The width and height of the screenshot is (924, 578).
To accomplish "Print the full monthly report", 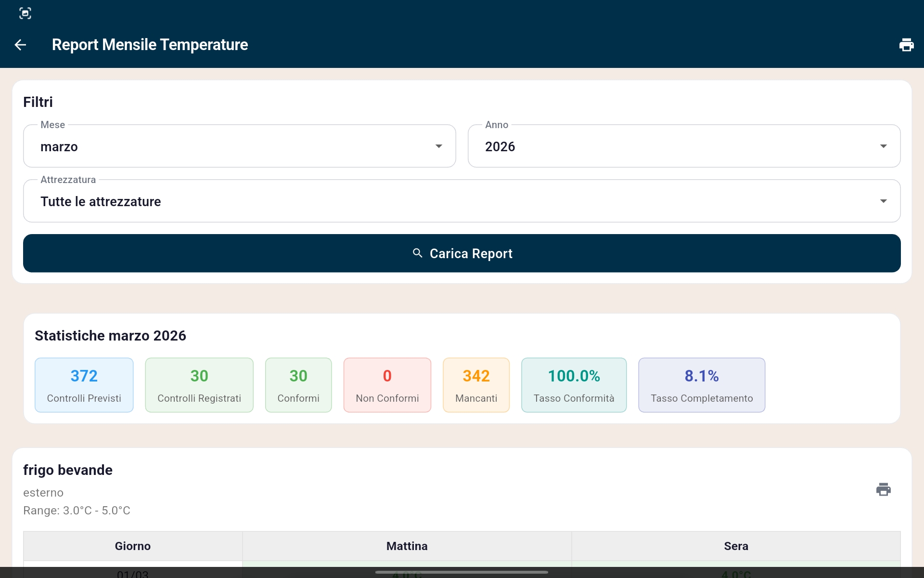I will click(x=906, y=45).
